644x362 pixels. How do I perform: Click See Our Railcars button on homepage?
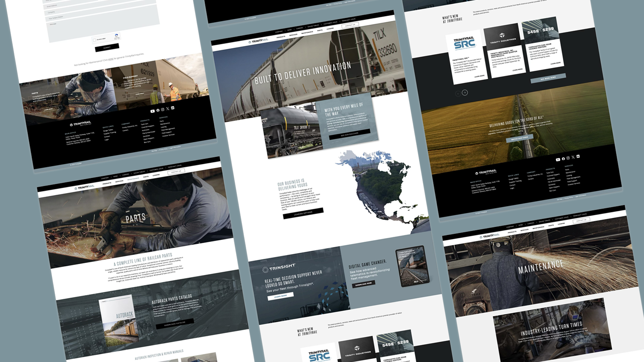click(350, 134)
